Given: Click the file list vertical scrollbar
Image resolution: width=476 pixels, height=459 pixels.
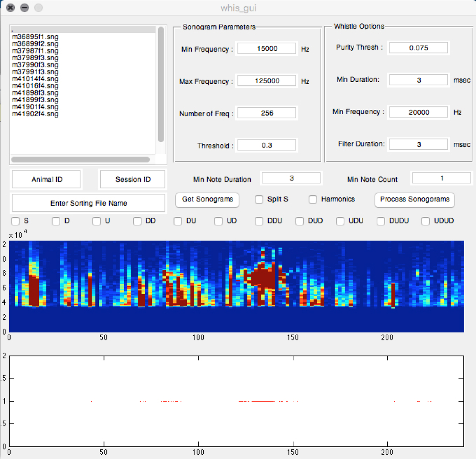Looking at the screenshot, I should [x=161, y=84].
